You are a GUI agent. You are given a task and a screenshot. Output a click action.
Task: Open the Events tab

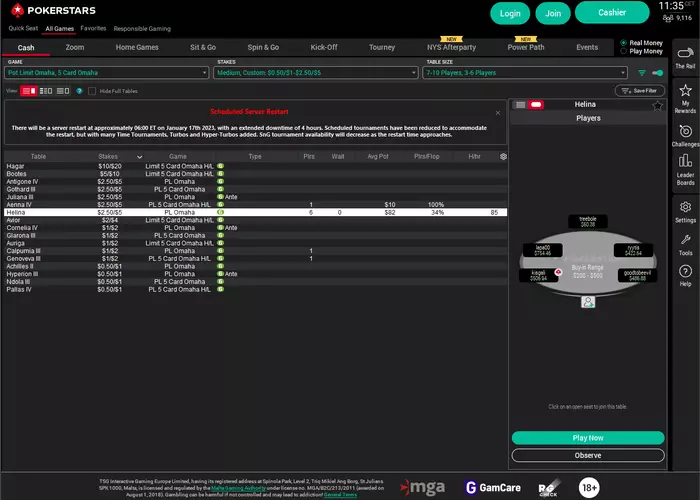587,47
